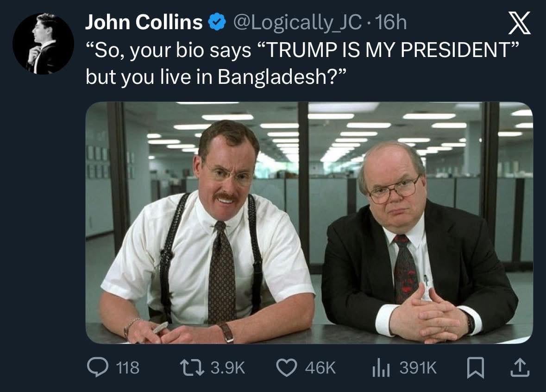
Task: Click the blue verified badge
Action: pos(217,22)
